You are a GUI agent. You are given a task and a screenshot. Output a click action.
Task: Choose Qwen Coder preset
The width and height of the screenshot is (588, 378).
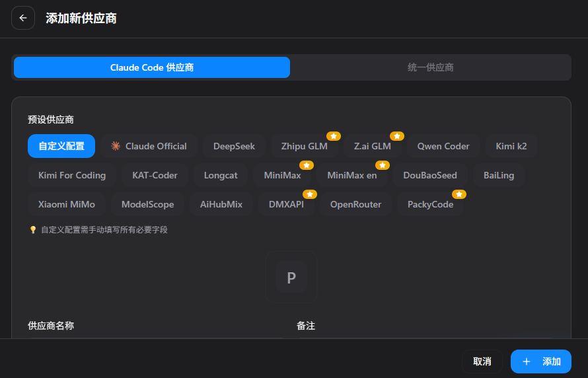coord(443,146)
